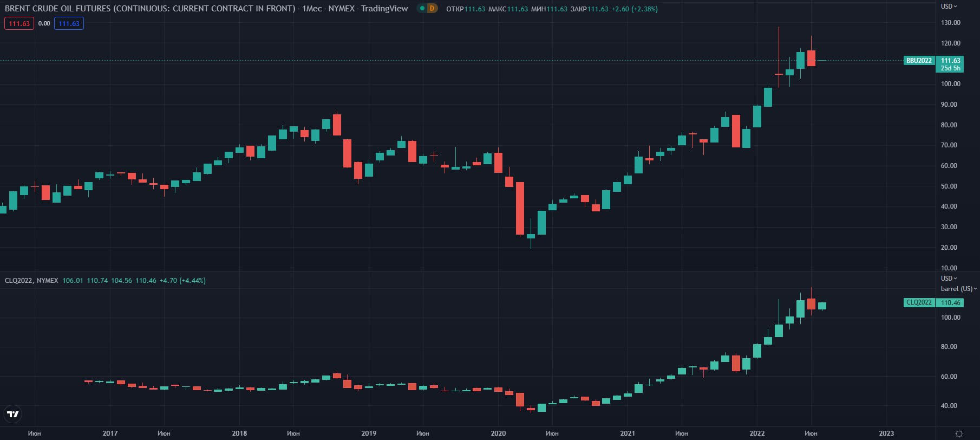Screen dimensions: 980x440
Task: Click the 2020 label on the time axis
Action: (498, 433)
